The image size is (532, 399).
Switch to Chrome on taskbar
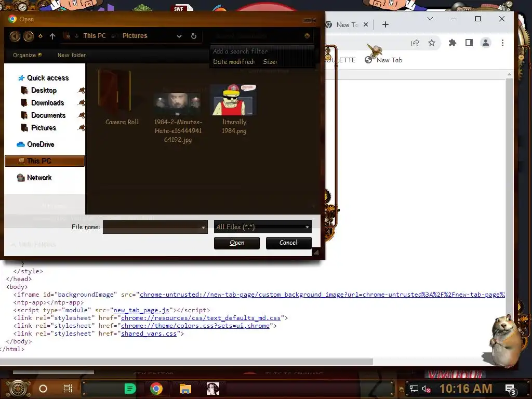point(156,389)
